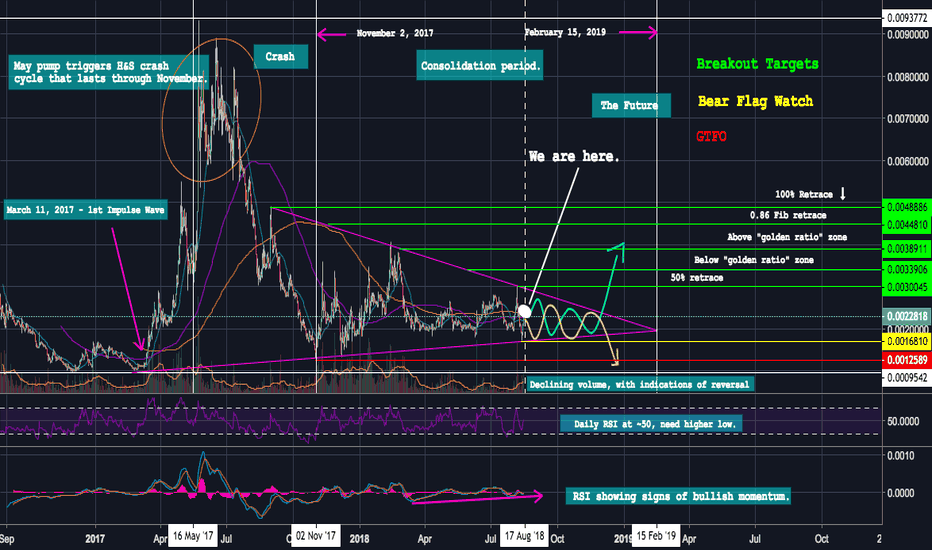Select the yellow "Bear Flag Watch" legend text
This screenshot has width=932, height=550.
pyautogui.click(x=755, y=101)
